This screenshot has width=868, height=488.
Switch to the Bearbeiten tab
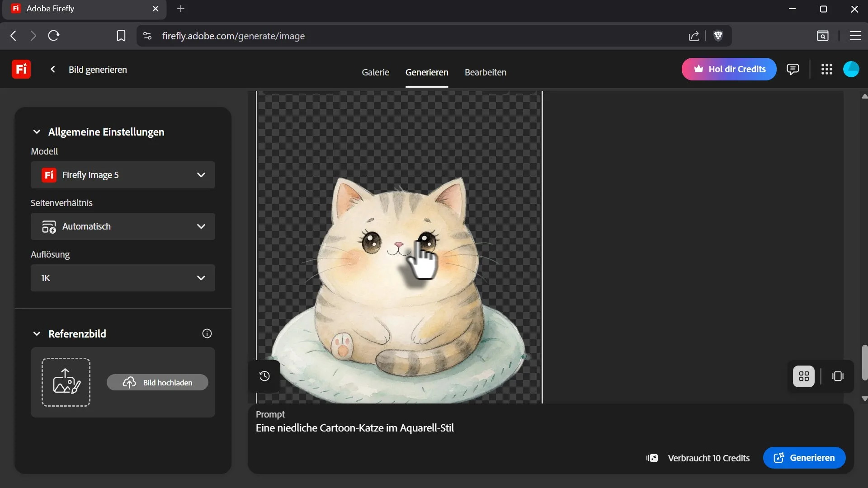(x=485, y=72)
